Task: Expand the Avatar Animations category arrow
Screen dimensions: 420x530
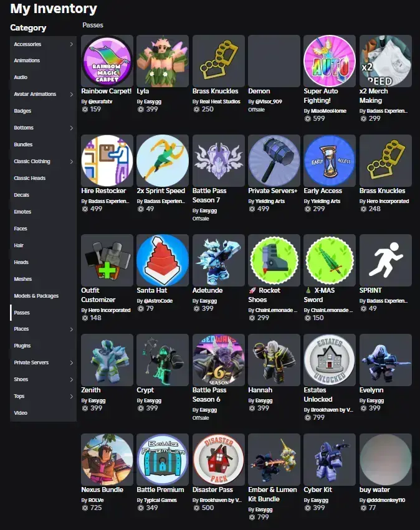Action: tap(72, 94)
